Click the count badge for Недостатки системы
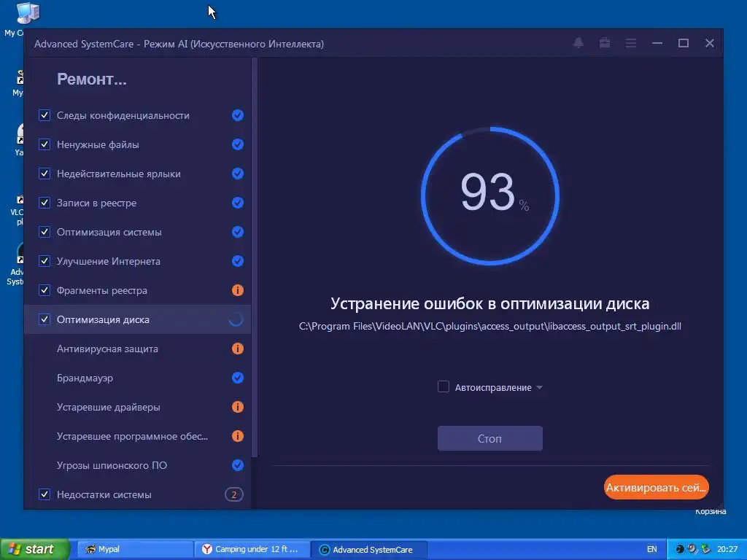This screenshot has height=560, width=747. [x=234, y=495]
